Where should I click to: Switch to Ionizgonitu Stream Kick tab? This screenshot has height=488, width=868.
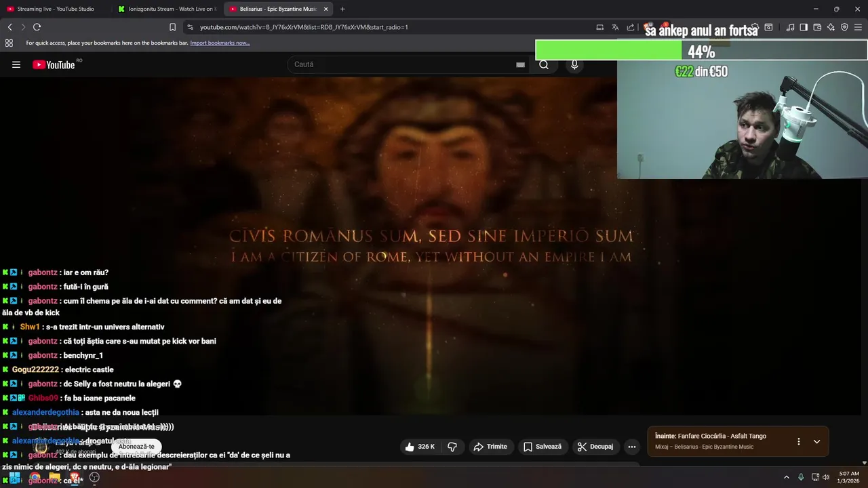(x=166, y=9)
